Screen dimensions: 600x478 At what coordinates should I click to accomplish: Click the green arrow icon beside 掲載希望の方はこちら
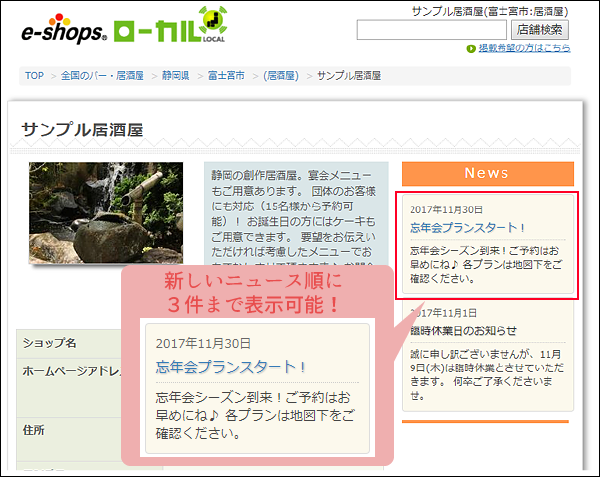coord(471,49)
